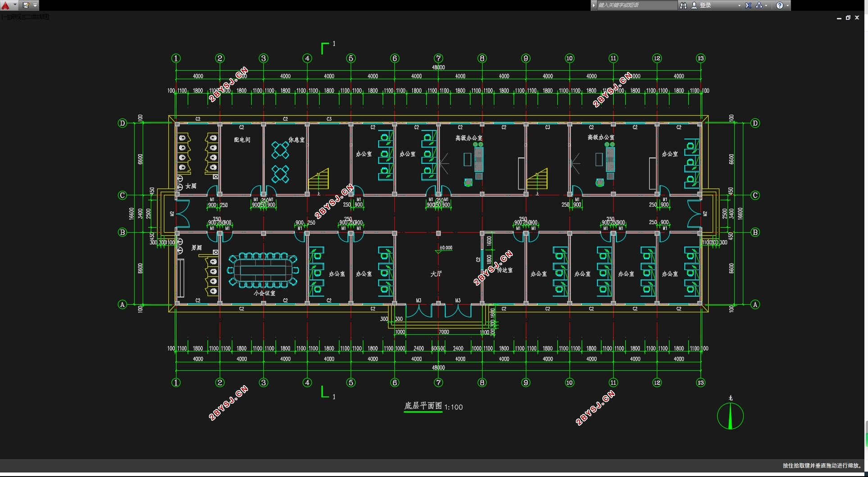Restore down the drawing window

848,18
